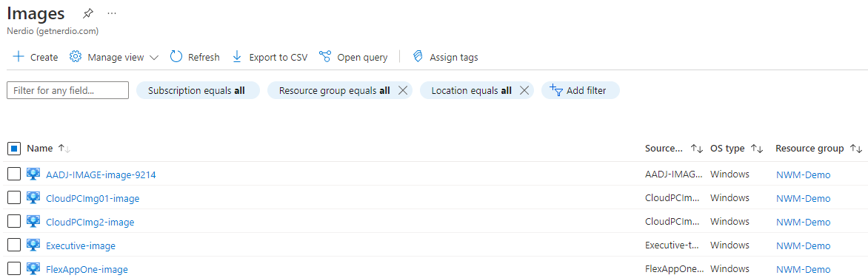Click the Open query graph icon
The height and width of the screenshot is (278, 868).
[x=325, y=57]
